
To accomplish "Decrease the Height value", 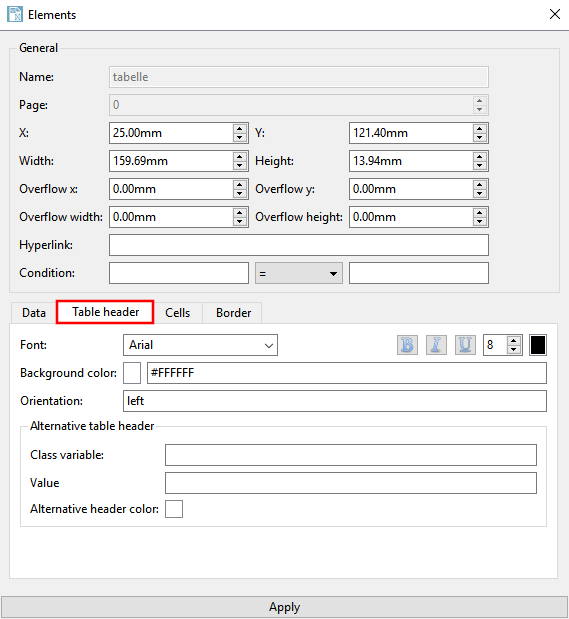I will (479, 165).
